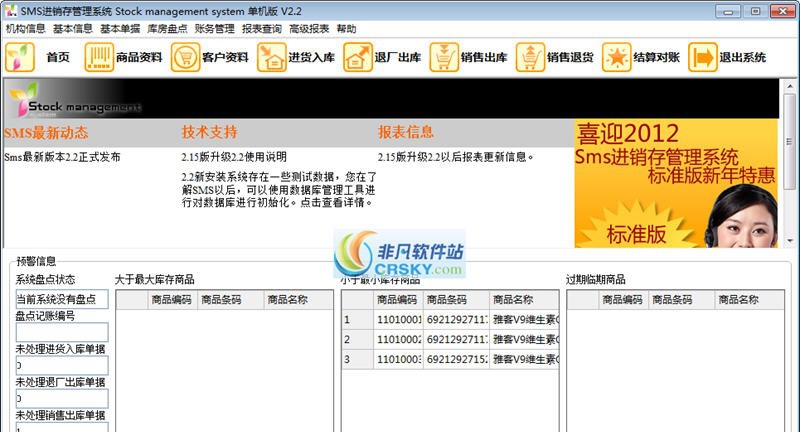Minimize the SMS进销存管理系统 window
Screen dimensions: 800x432
[729, 11]
